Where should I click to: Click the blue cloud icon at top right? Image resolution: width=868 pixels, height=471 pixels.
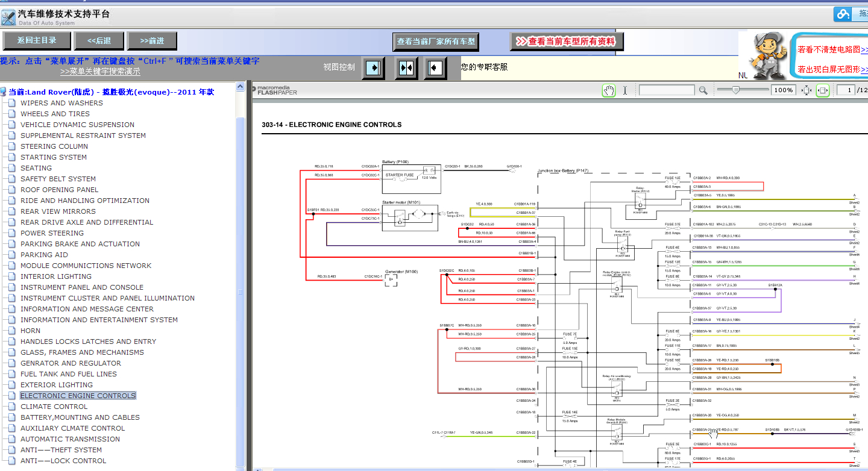pyautogui.click(x=842, y=14)
